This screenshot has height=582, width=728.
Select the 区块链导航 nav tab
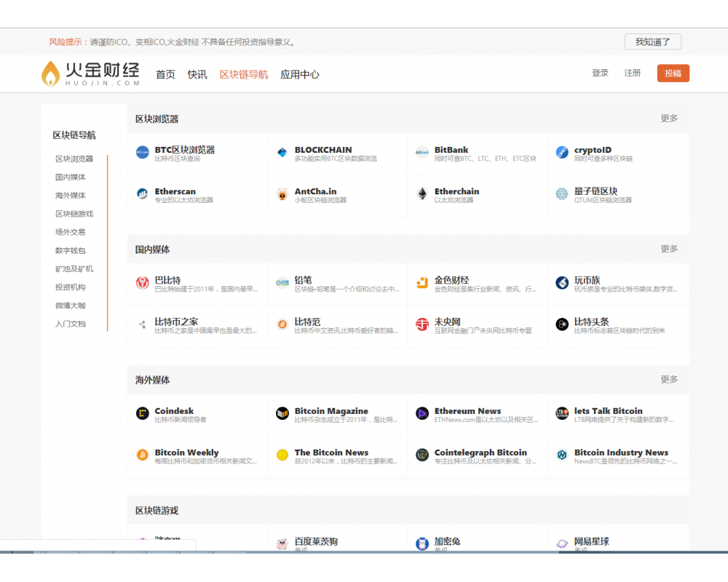point(244,74)
